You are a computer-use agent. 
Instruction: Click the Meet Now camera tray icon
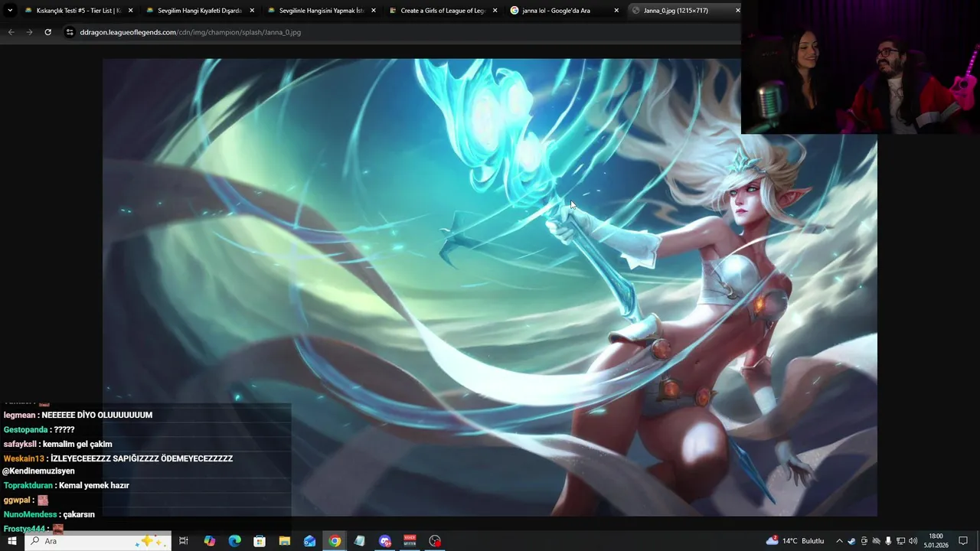864,541
